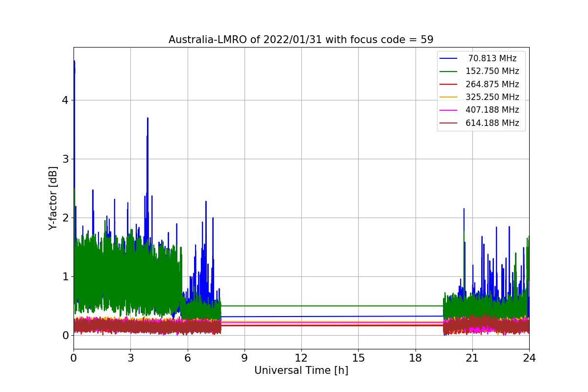Select the 325.250 MHz legend label

[492, 97]
